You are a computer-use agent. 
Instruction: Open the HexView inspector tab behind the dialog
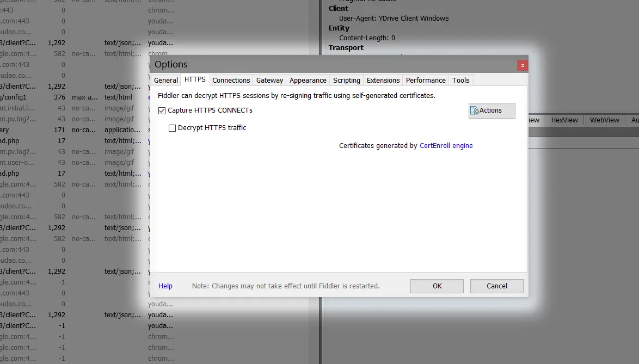[x=564, y=120]
